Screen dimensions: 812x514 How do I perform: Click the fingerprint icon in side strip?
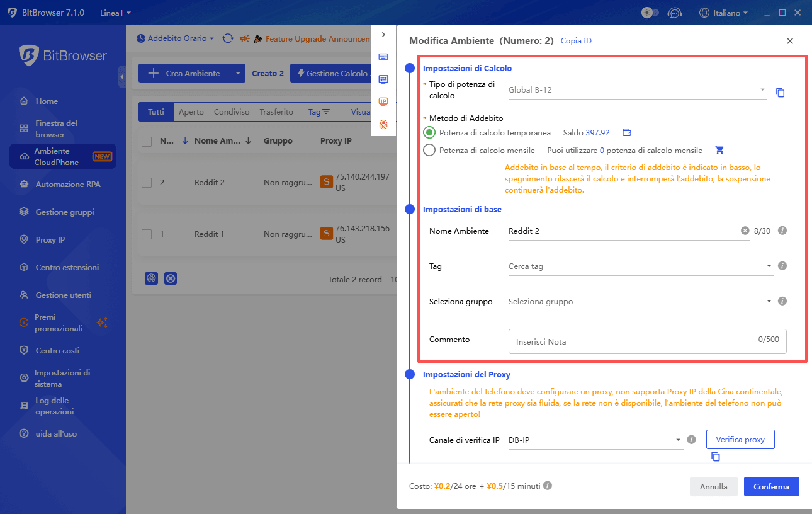[383, 125]
